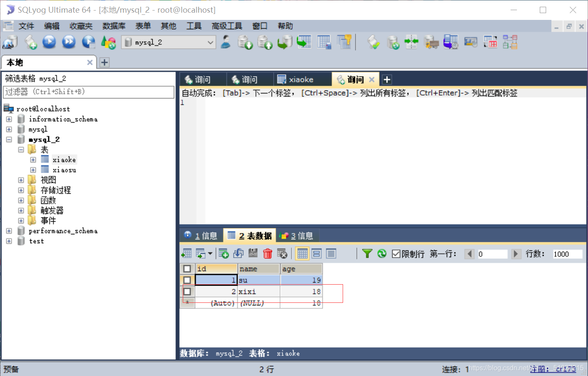This screenshot has width=588, height=376.
Task: Open the schema synchronization tool icon
Action: point(411,42)
